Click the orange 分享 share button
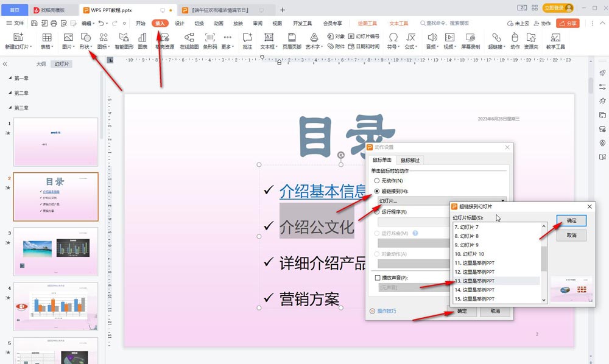Image resolution: width=609 pixels, height=364 pixels. 568,23
